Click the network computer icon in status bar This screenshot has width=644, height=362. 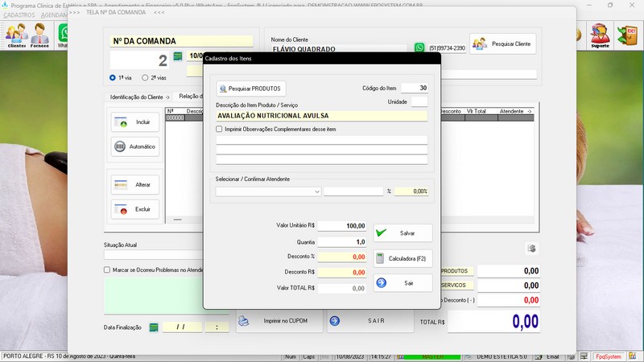(584, 356)
